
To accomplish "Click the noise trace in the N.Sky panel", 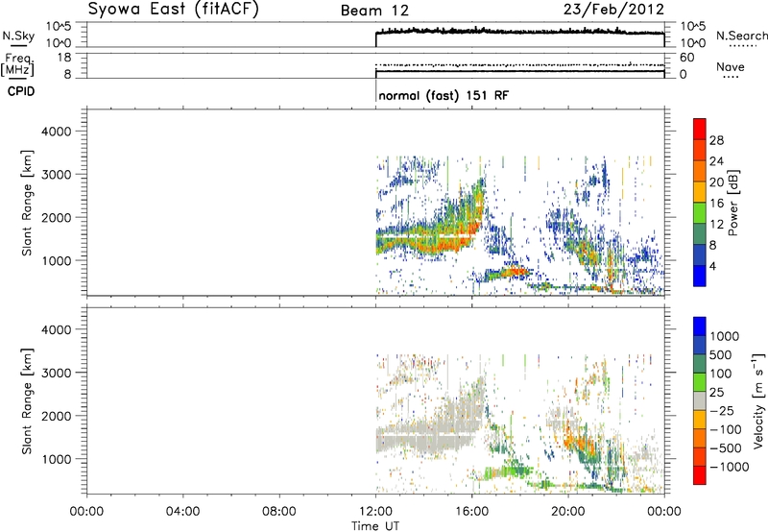I will point(519,32).
